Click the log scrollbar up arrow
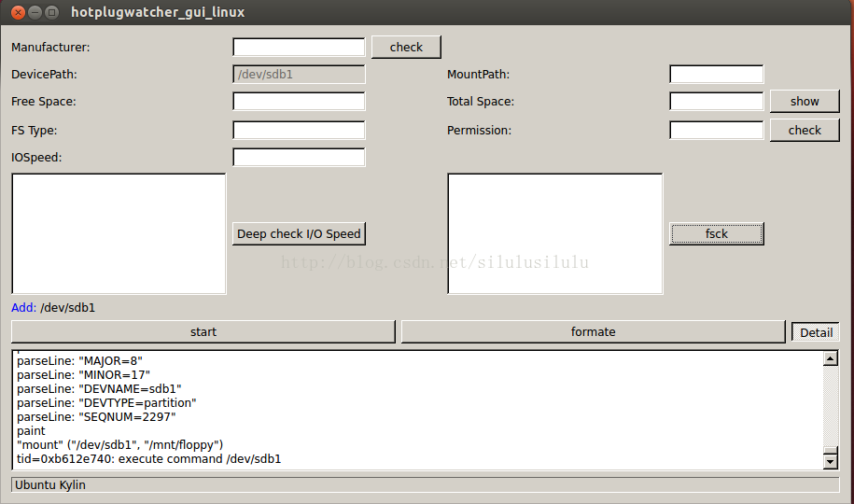The width and height of the screenshot is (854, 504). click(831, 358)
